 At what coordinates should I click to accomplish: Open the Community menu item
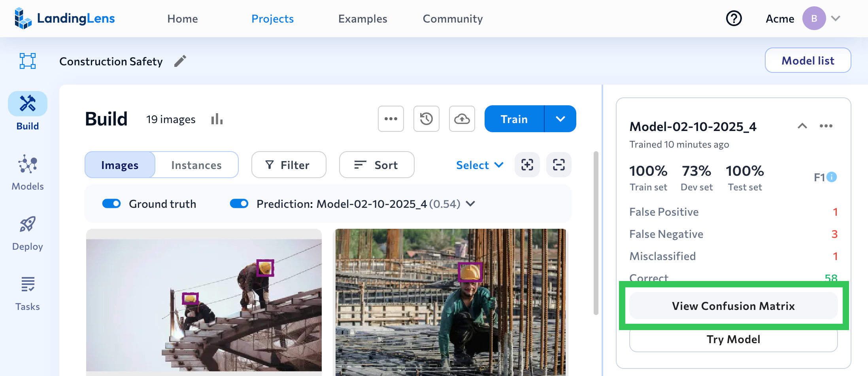click(x=453, y=19)
